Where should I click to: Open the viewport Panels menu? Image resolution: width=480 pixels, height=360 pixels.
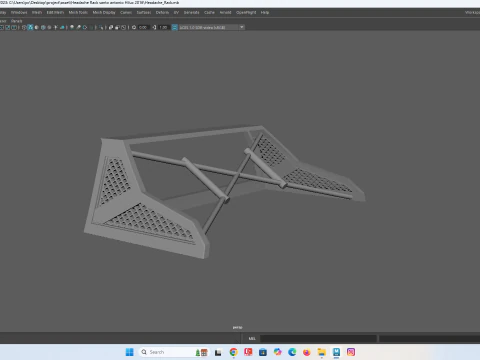[16, 21]
